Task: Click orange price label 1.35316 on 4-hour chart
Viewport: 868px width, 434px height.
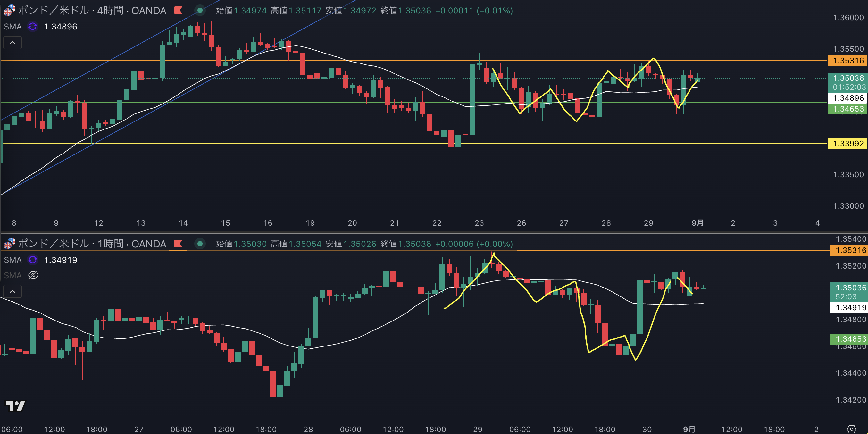Action: [847, 61]
